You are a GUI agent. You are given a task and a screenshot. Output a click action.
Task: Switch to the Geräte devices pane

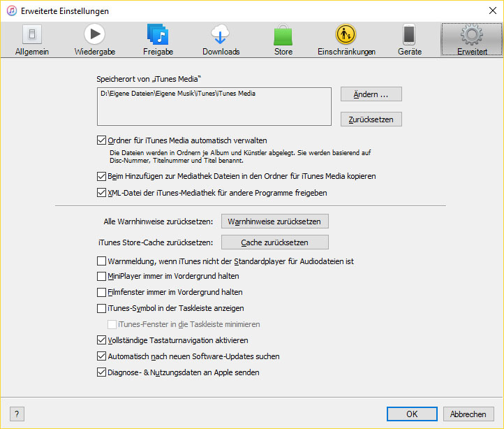[410, 40]
